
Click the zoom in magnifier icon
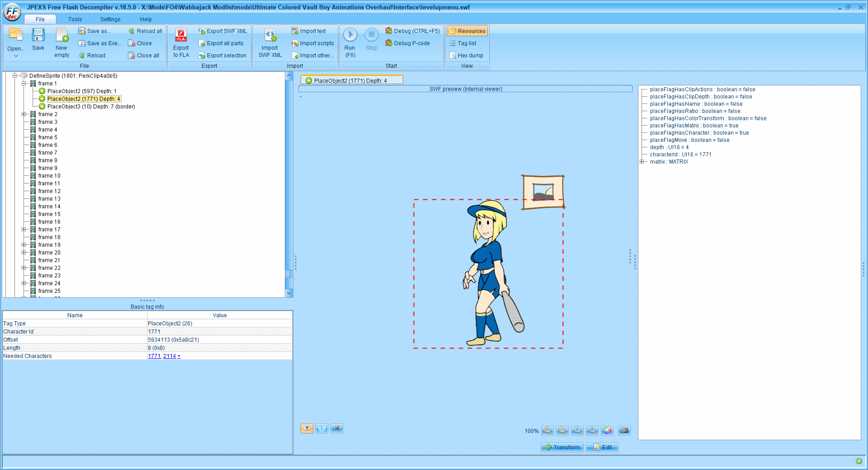coord(547,431)
